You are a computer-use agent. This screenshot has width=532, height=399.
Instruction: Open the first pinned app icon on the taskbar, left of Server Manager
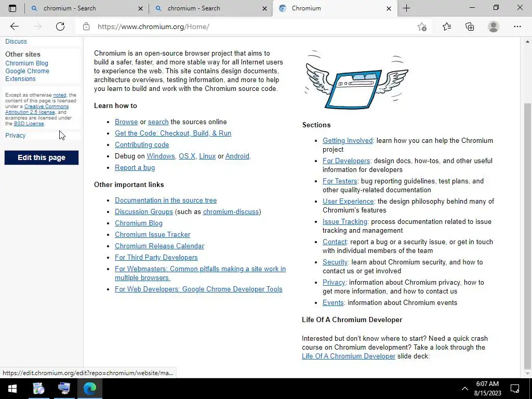pos(38,389)
